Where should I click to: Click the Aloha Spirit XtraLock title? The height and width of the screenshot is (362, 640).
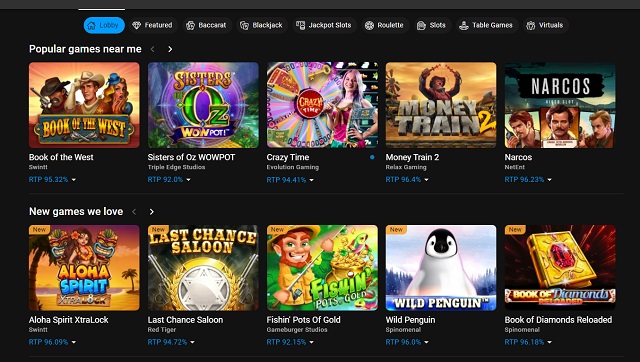coord(69,320)
